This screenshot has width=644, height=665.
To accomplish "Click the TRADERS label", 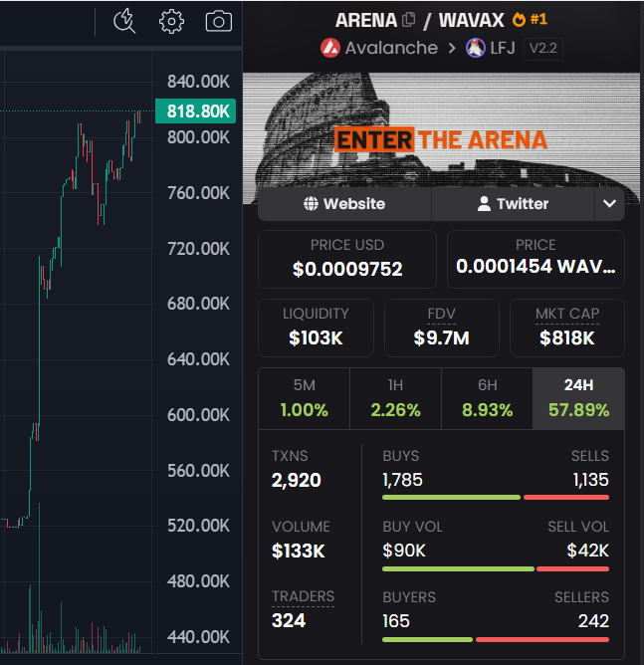I will [x=304, y=596].
